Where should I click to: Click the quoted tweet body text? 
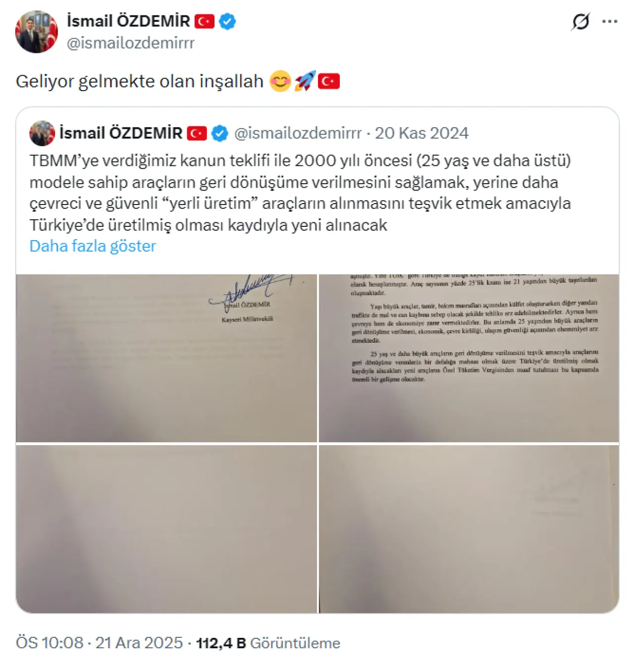(x=300, y=193)
